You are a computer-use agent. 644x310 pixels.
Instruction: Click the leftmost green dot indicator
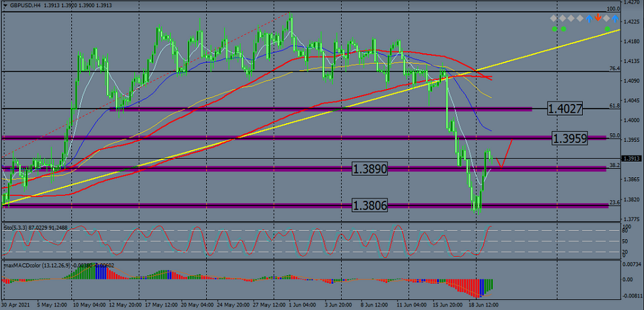555,29
